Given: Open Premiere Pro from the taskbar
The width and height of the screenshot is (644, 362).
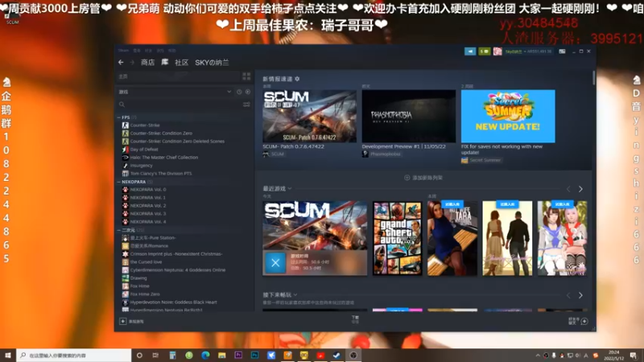Looking at the screenshot, I should [238, 356].
